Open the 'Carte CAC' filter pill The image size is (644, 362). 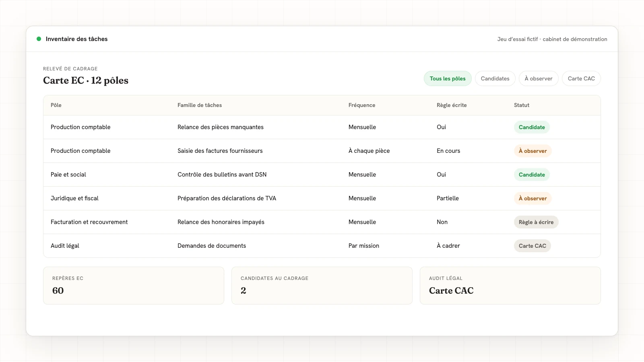click(581, 78)
